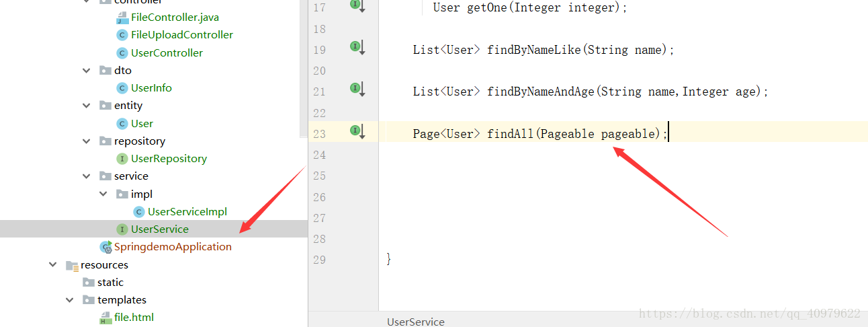Click line number 29 in gutter
This screenshot has height=327, width=868.
pos(319,260)
